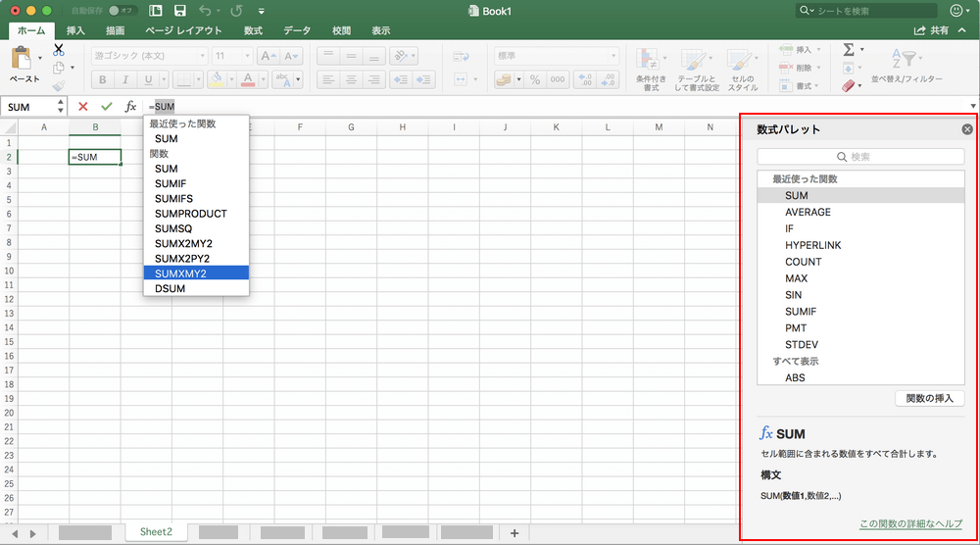Viewport: 980px width, 545px height.
Task: Open the Paste options dropdown arrow
Action: 40,58
